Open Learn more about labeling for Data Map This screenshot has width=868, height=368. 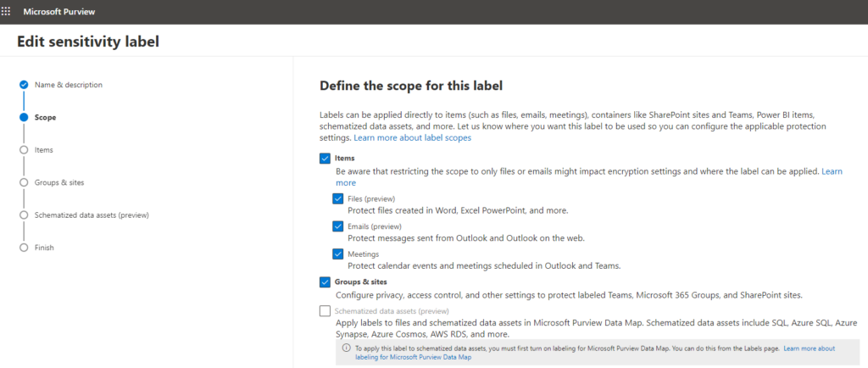coord(595,353)
